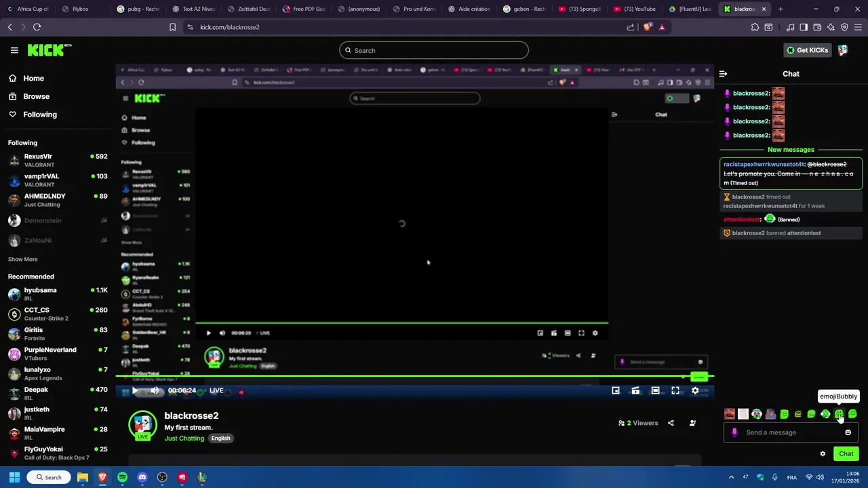Open Browse in sidebar

pos(36,96)
